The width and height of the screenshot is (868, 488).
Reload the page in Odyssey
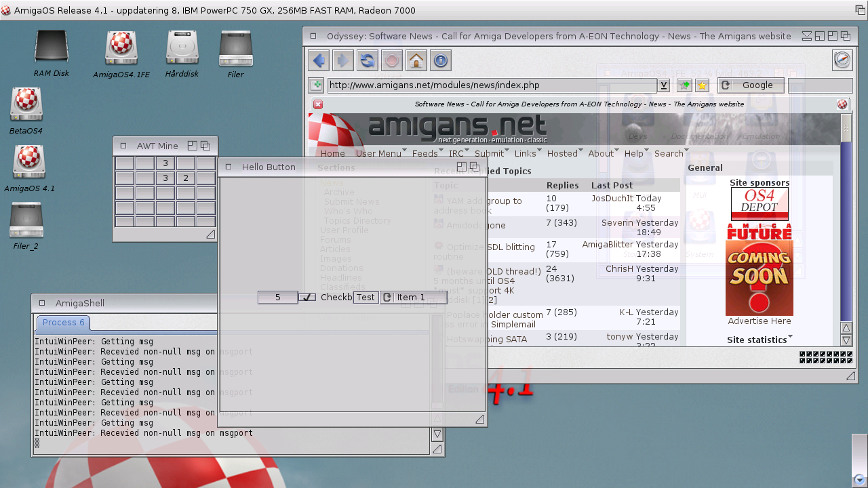pos(368,60)
